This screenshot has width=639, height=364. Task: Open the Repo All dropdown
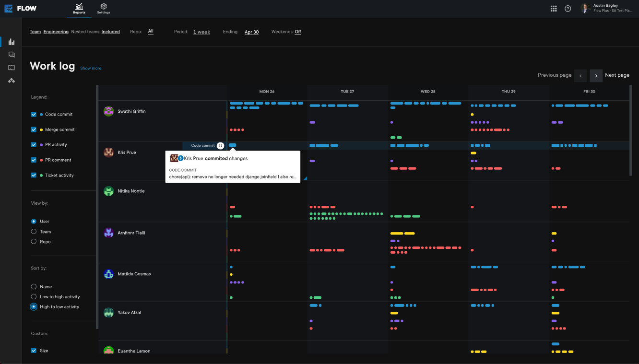(151, 31)
